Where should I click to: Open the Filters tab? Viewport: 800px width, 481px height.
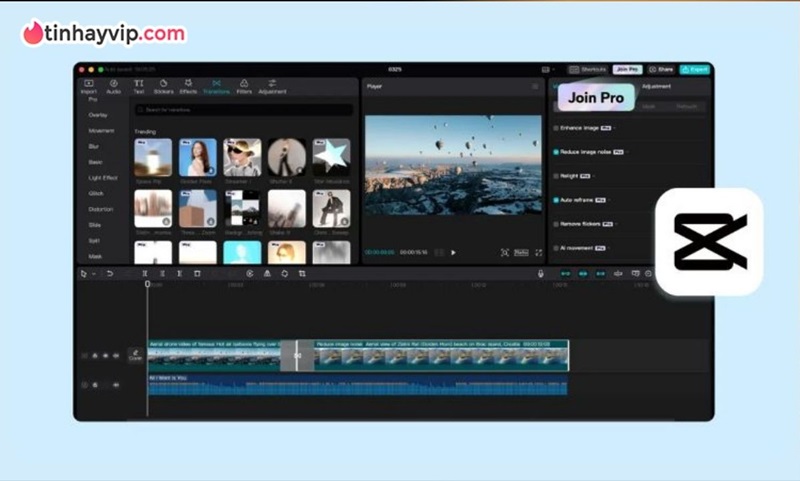(x=244, y=87)
